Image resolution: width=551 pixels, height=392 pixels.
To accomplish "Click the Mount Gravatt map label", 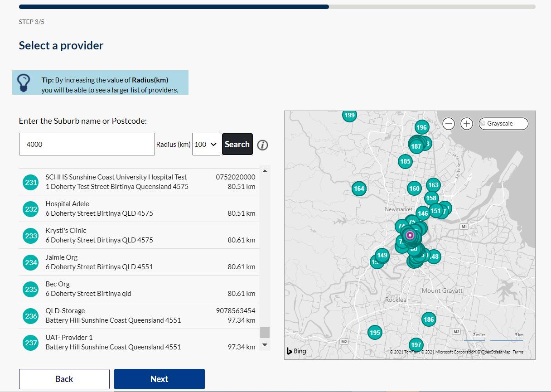I will click(442, 290).
